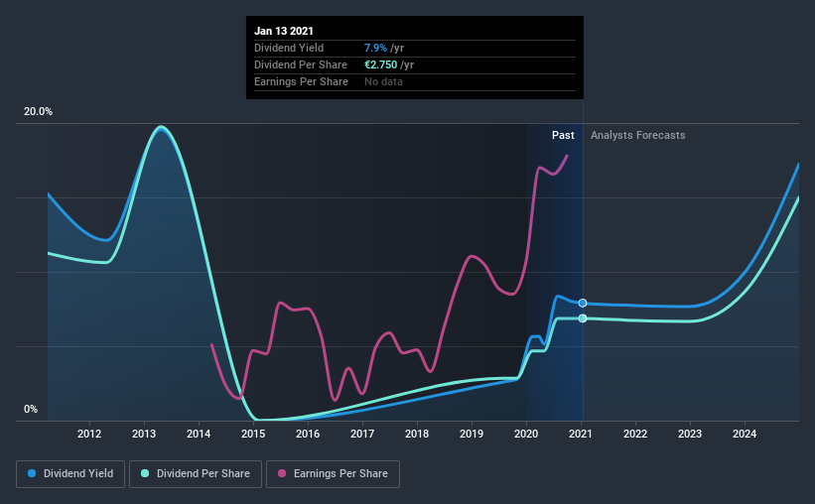Click the 2015 x-axis label
Image resolution: width=815 pixels, height=504 pixels.
click(x=253, y=434)
